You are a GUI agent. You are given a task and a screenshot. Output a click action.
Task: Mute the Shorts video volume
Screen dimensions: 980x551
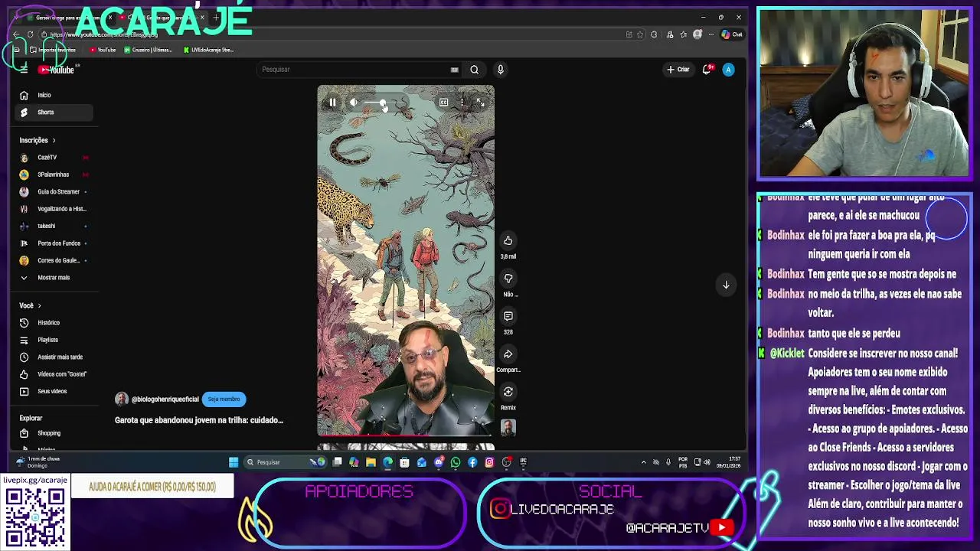point(353,103)
